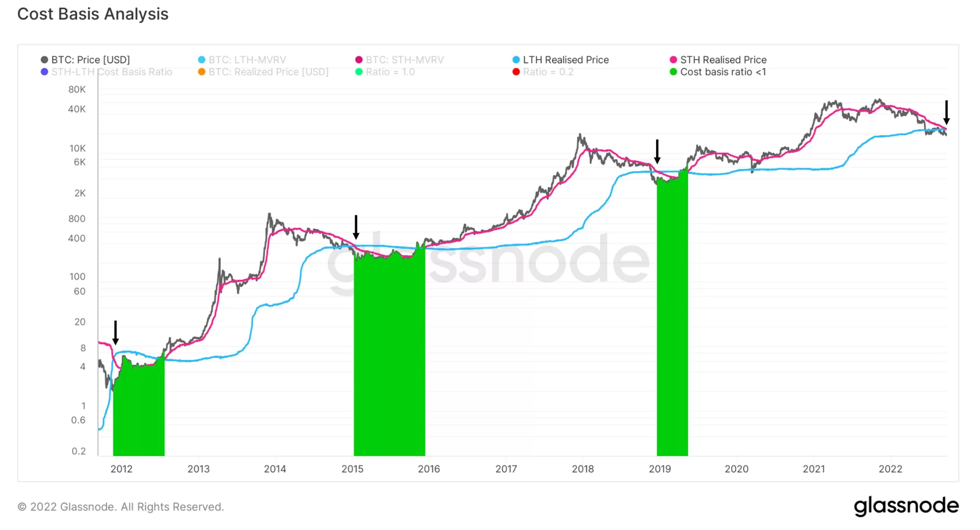Click the black arrow near 2015
Image resolution: width=980 pixels, height=530 pixels.
[356, 227]
